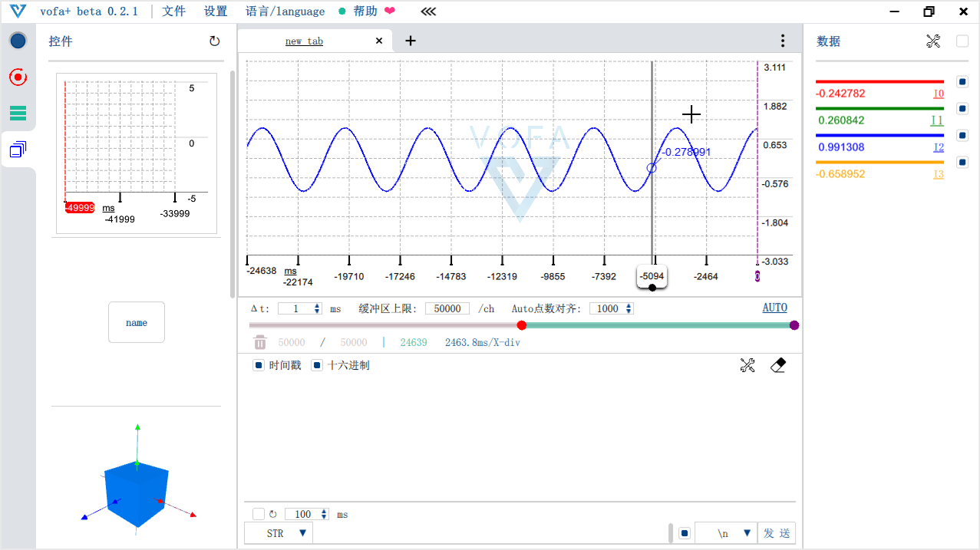This screenshot has width=980, height=550.
Task: Click the I1 green color bar
Action: pos(879,108)
